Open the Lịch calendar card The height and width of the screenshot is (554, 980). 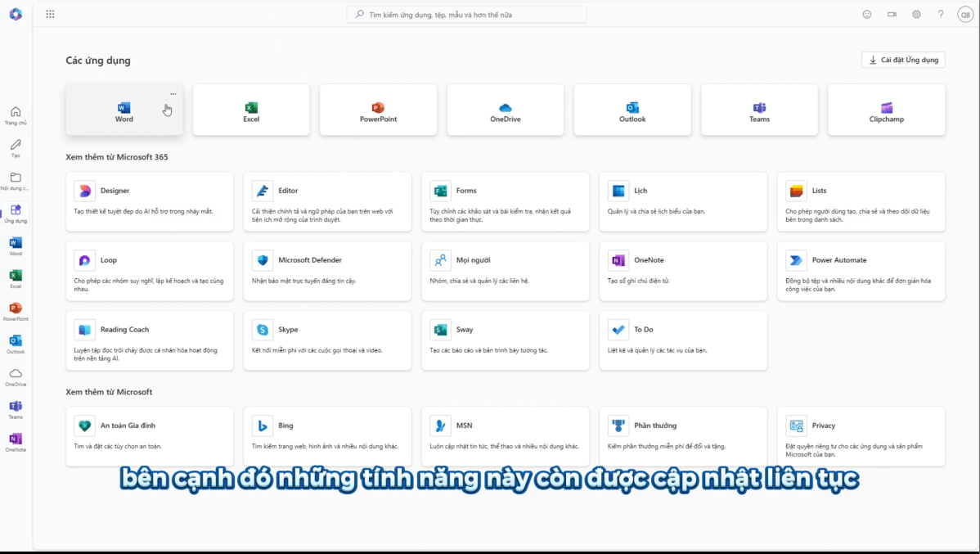click(683, 202)
